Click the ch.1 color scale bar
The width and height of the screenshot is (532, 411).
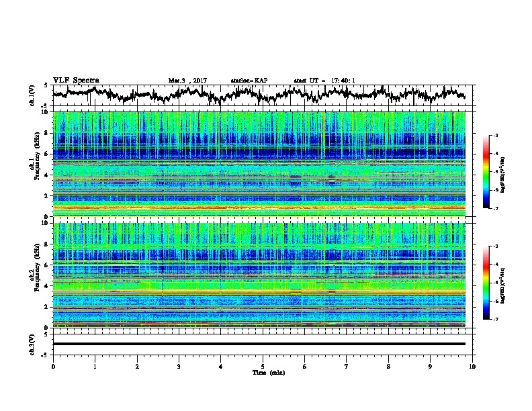point(486,172)
